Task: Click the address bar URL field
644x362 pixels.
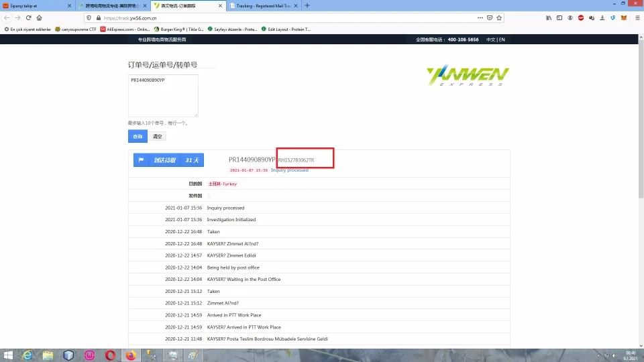Action: point(288,18)
